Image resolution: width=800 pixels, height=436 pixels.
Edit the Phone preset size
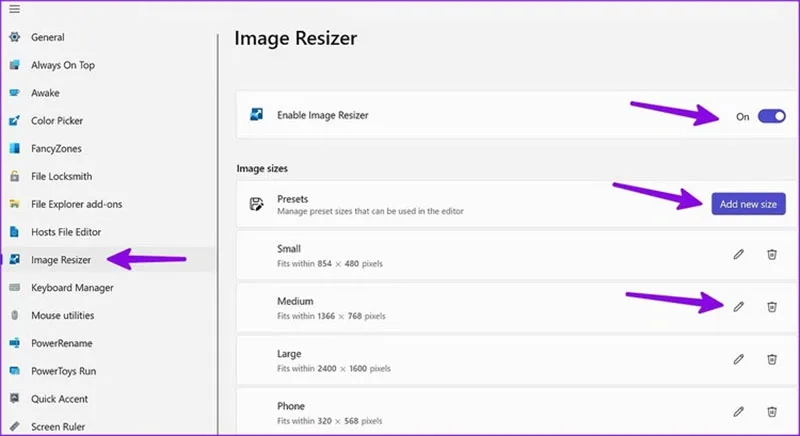click(738, 412)
